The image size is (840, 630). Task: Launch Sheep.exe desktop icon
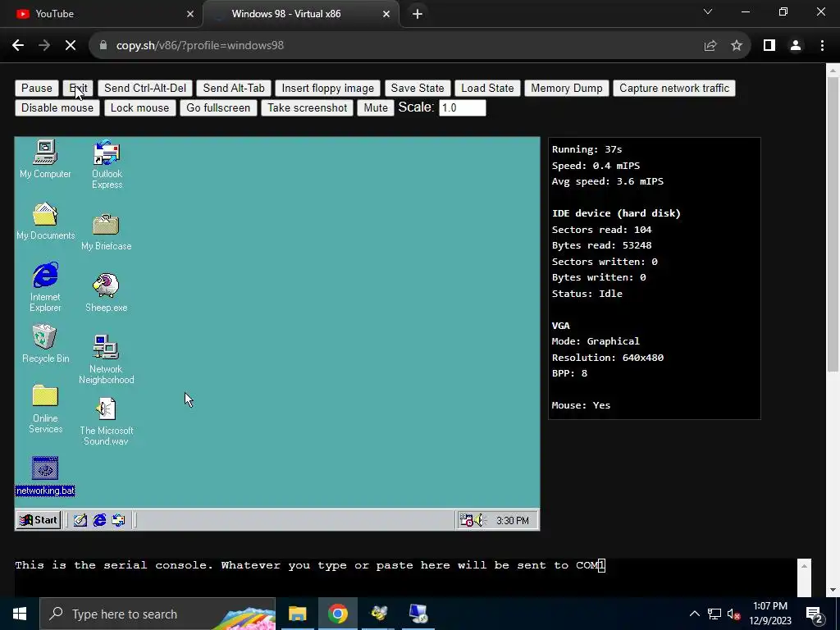[x=106, y=293]
